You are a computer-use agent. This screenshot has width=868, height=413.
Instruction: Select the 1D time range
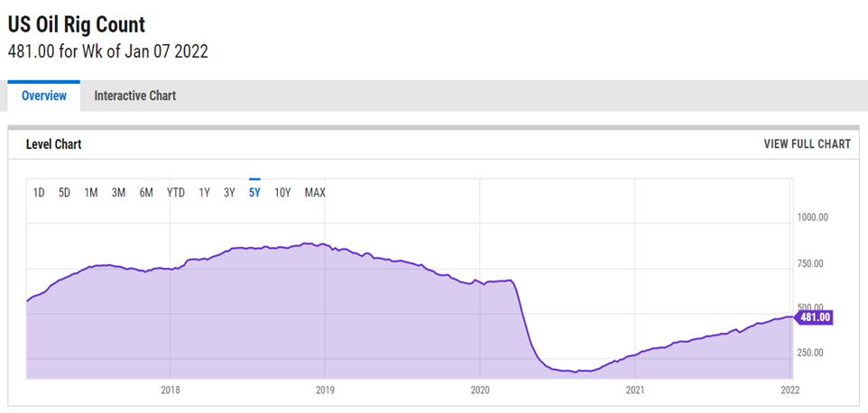click(x=39, y=193)
